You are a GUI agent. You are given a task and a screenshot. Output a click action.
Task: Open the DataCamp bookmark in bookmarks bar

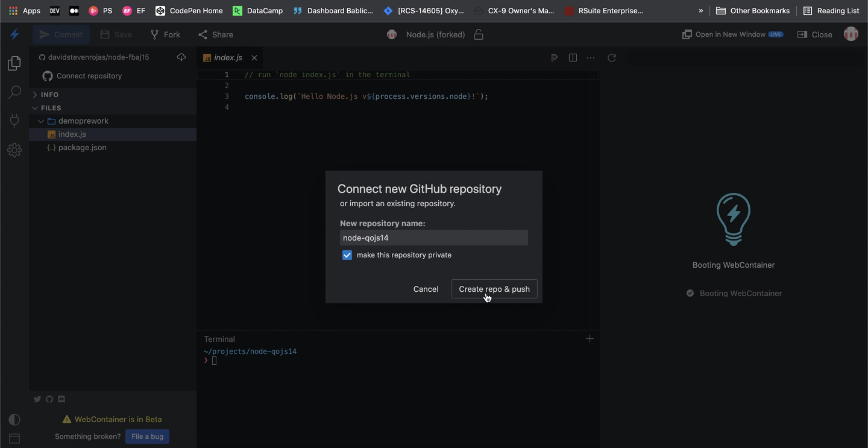pos(257,10)
